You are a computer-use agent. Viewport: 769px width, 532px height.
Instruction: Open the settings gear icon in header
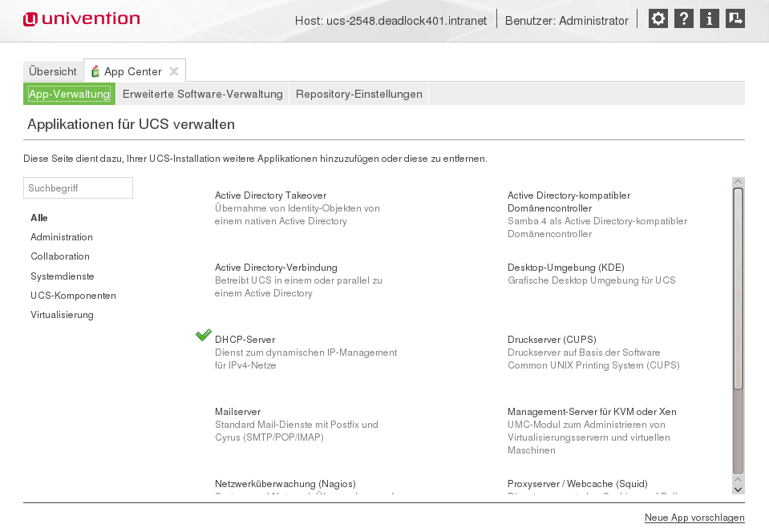[658, 19]
